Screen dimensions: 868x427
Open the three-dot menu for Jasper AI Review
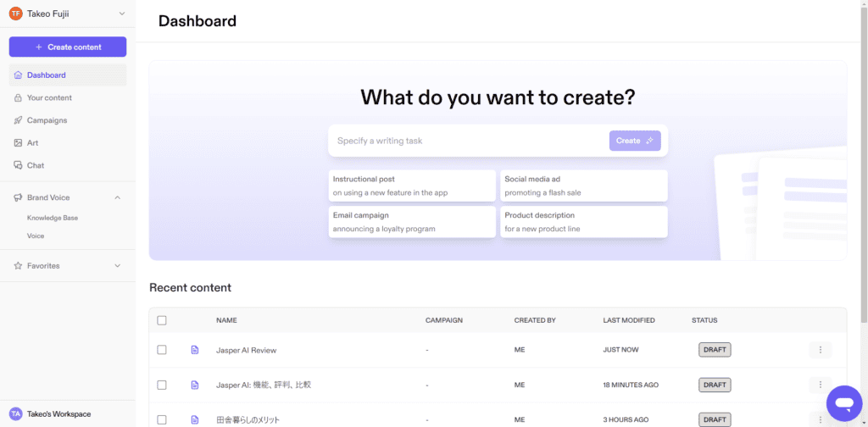tap(820, 350)
